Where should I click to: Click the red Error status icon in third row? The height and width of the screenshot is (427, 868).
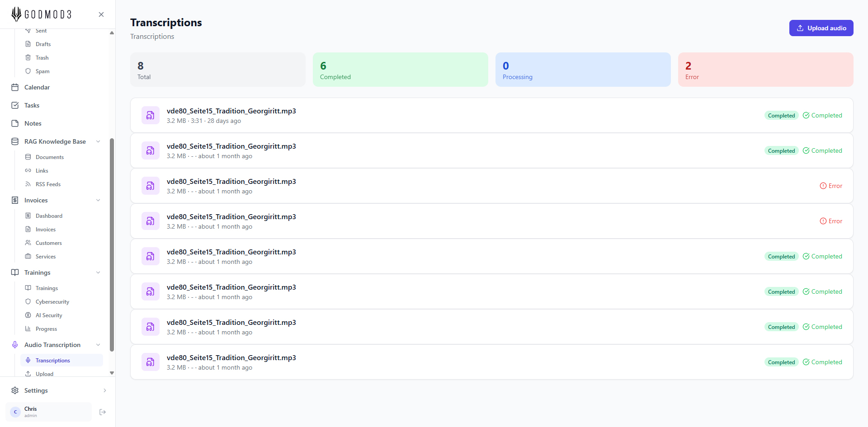click(823, 186)
